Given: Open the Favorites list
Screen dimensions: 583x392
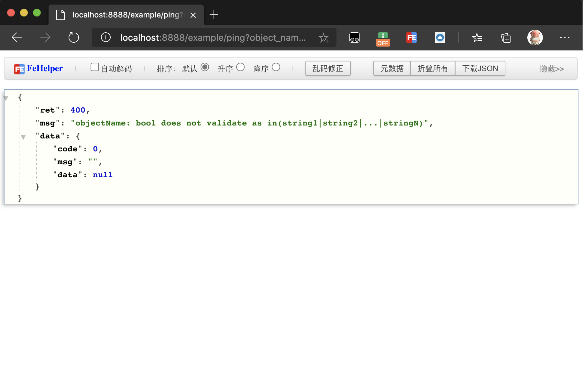Looking at the screenshot, I should pos(477,38).
